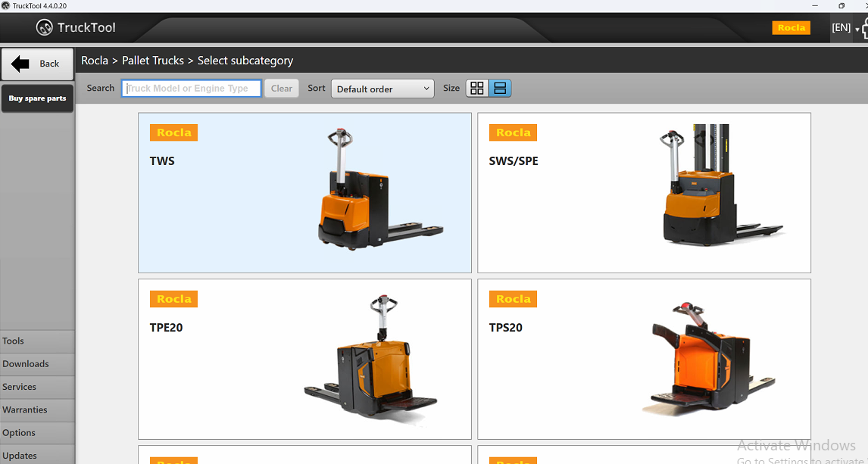Screen dimensions: 868x464
Task: Click the Rocla logo on TWS card
Action: pos(173,132)
